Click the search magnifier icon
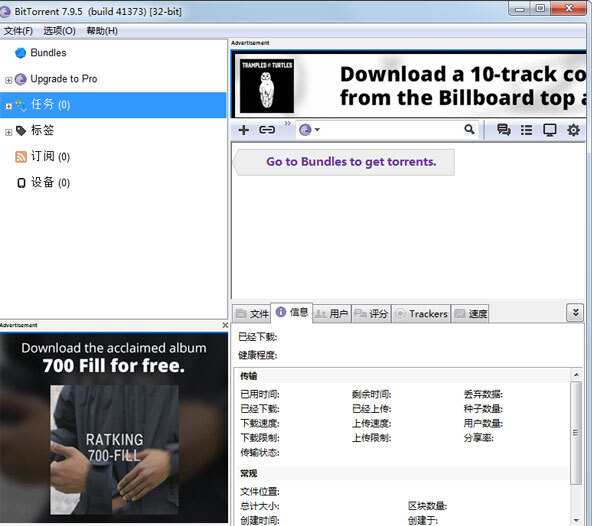The width and height of the screenshot is (592, 526). pos(469,129)
